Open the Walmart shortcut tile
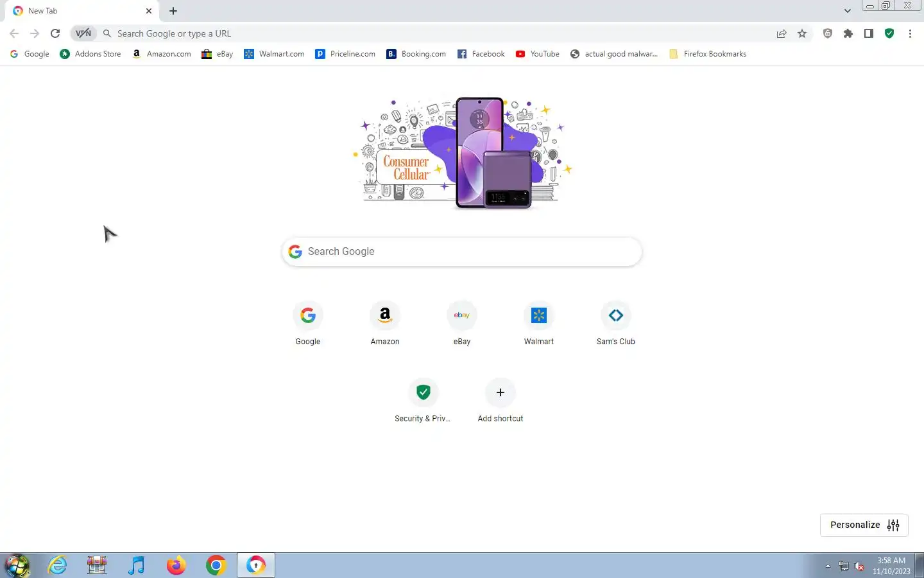This screenshot has height=578, width=924. click(x=539, y=324)
